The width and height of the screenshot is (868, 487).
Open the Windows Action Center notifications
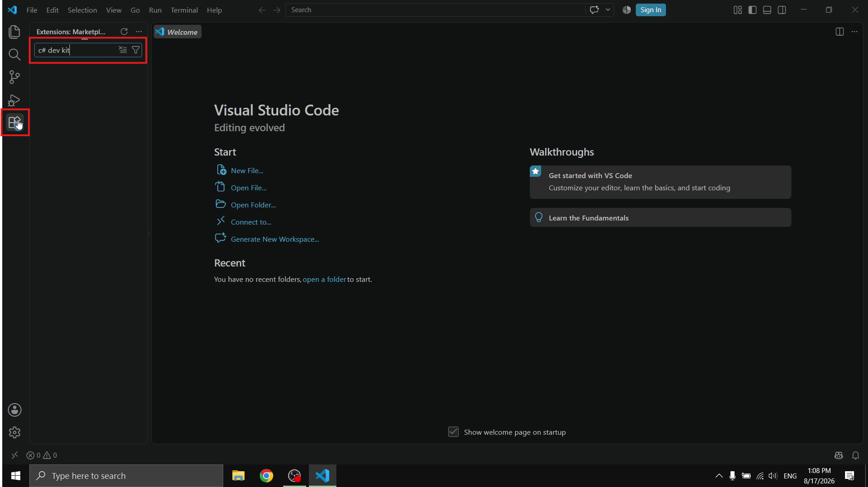pos(850,476)
